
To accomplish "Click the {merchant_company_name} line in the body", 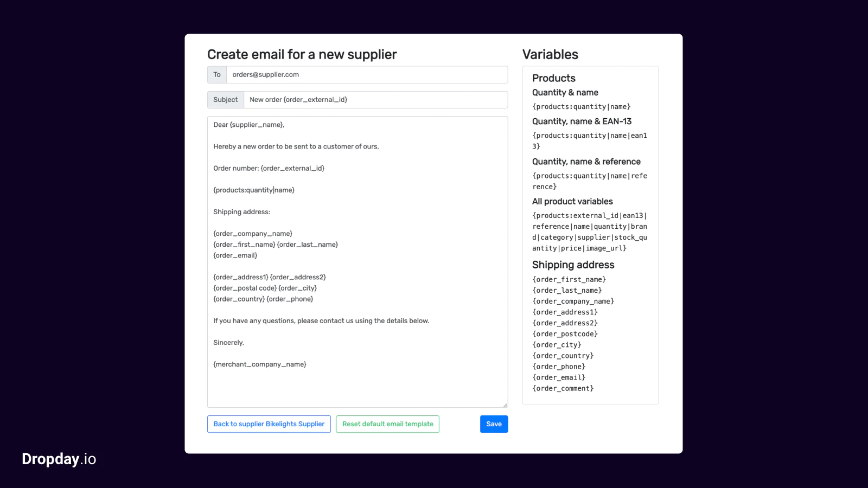I will (260, 364).
